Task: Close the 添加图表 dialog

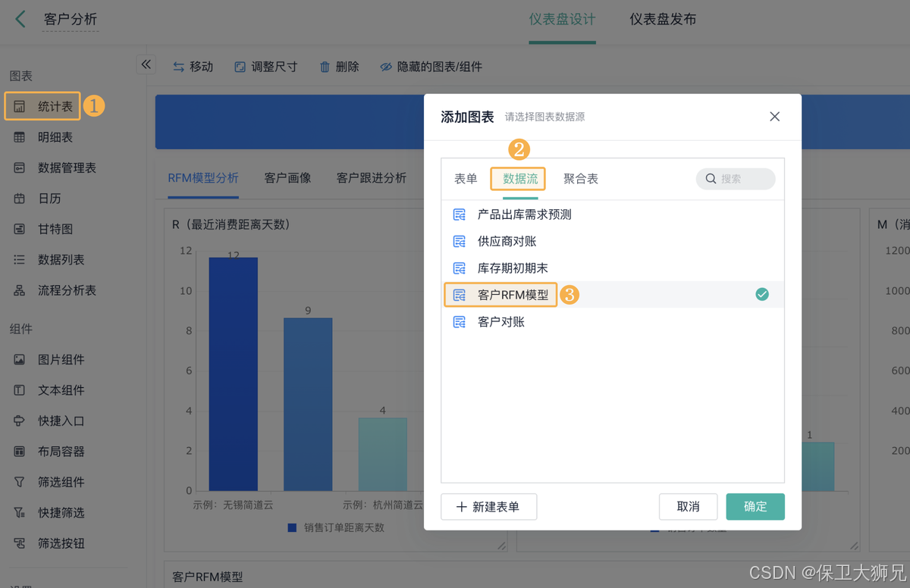Action: (774, 117)
